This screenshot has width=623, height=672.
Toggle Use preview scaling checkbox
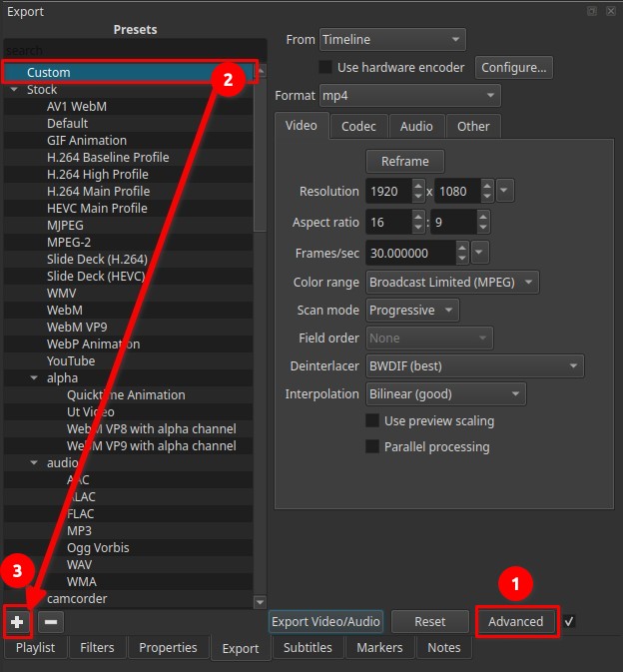click(x=372, y=421)
